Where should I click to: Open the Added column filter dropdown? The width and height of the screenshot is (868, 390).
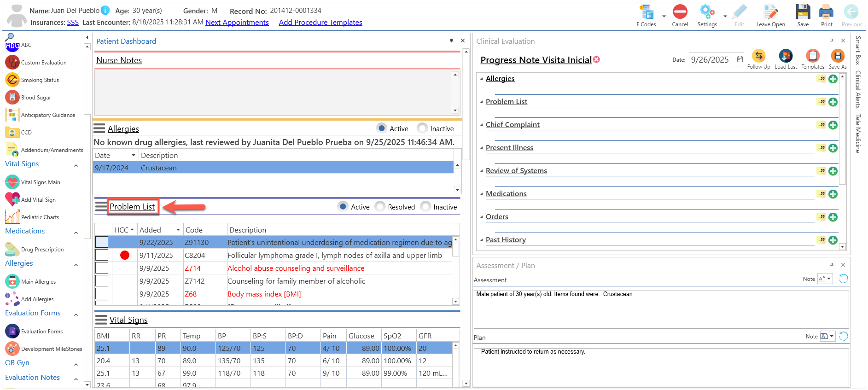tap(178, 230)
